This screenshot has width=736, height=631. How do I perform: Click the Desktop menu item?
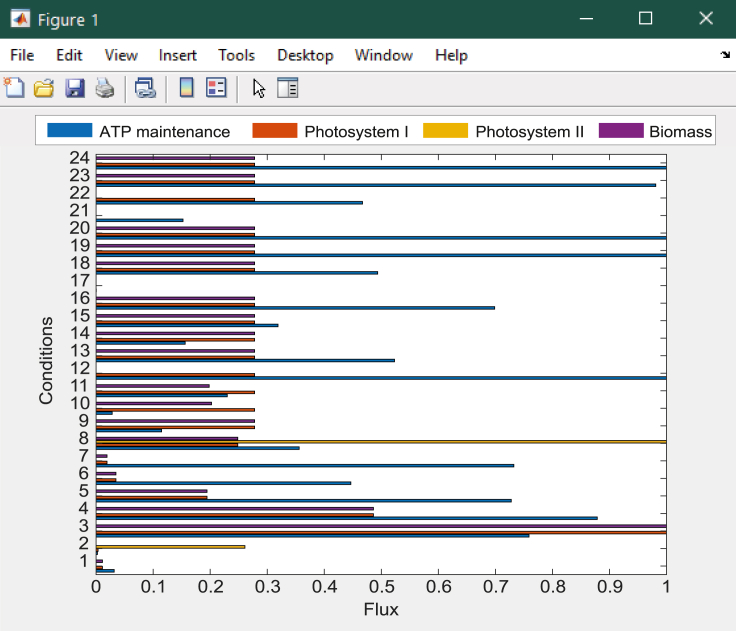305,55
